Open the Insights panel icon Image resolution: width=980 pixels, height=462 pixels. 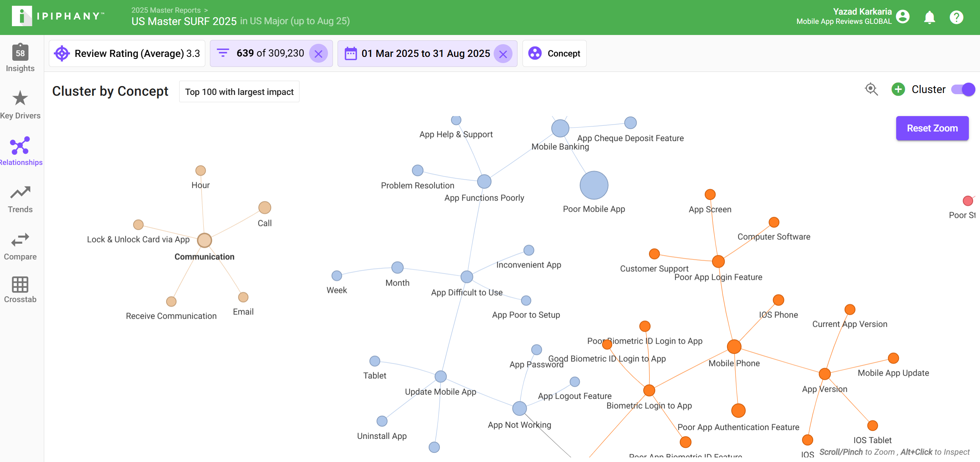coord(20,53)
